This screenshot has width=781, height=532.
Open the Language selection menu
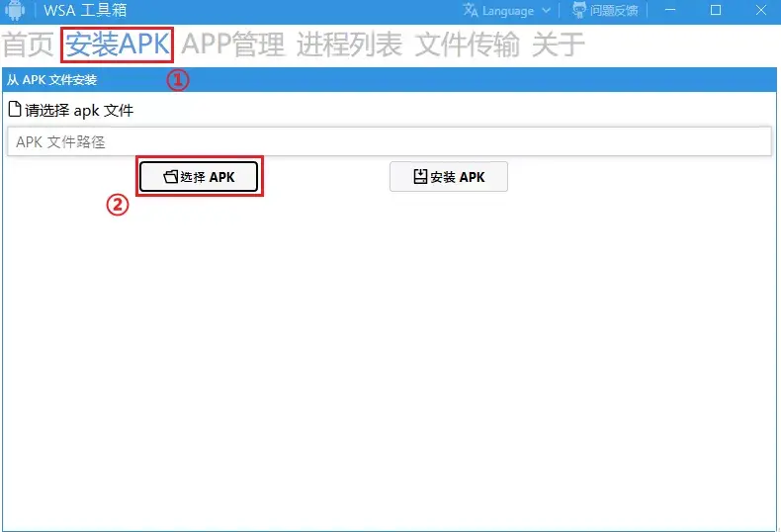tap(507, 11)
